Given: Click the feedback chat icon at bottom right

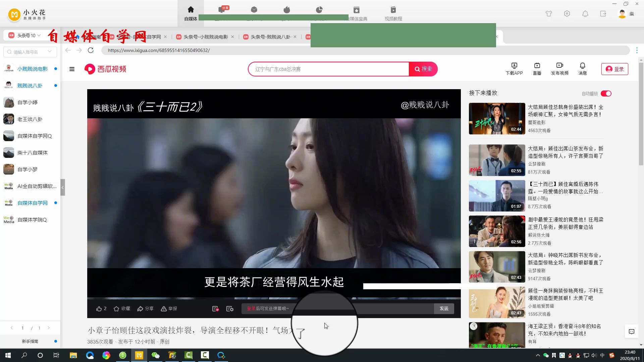Looking at the screenshot, I should 632,331.
